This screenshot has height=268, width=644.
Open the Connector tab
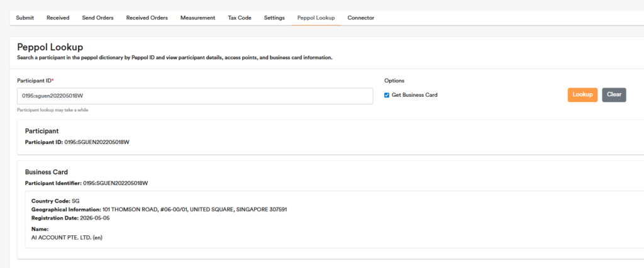coord(360,18)
